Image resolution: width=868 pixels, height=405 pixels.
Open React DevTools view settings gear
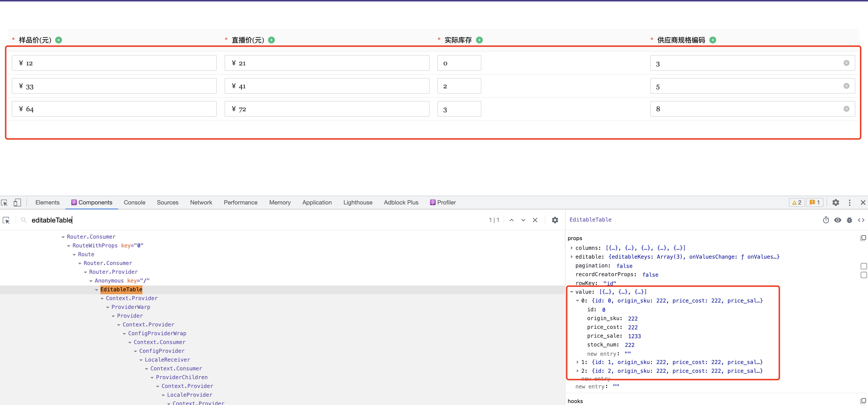pos(555,220)
